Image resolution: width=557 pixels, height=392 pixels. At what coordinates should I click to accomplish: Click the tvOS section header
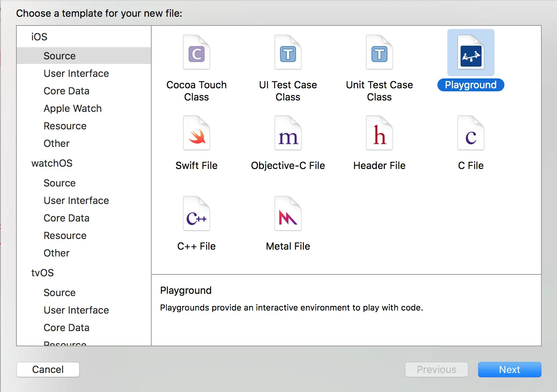point(43,273)
